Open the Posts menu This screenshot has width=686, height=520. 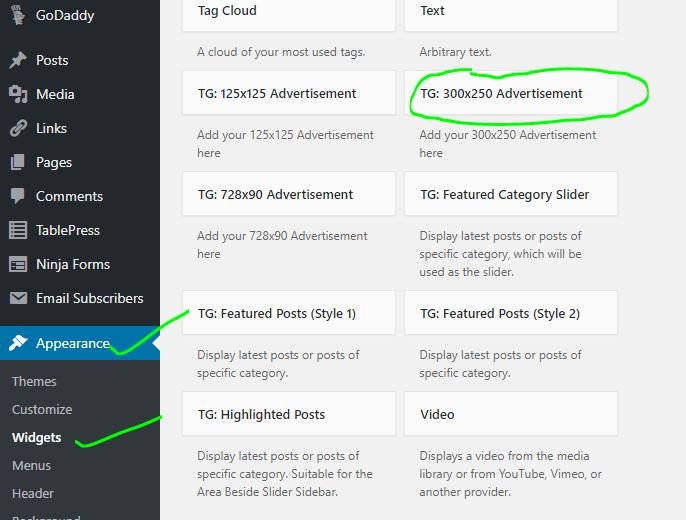click(x=80, y=60)
